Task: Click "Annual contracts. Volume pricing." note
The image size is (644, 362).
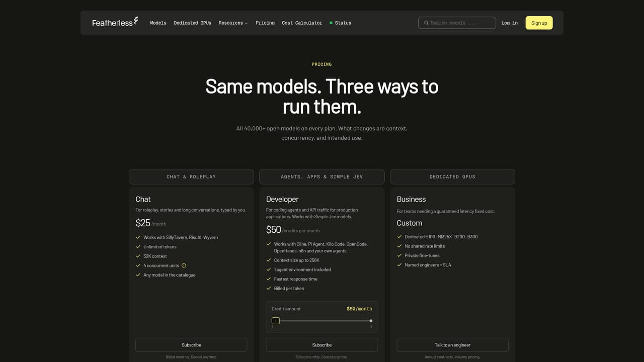Action: point(452,357)
